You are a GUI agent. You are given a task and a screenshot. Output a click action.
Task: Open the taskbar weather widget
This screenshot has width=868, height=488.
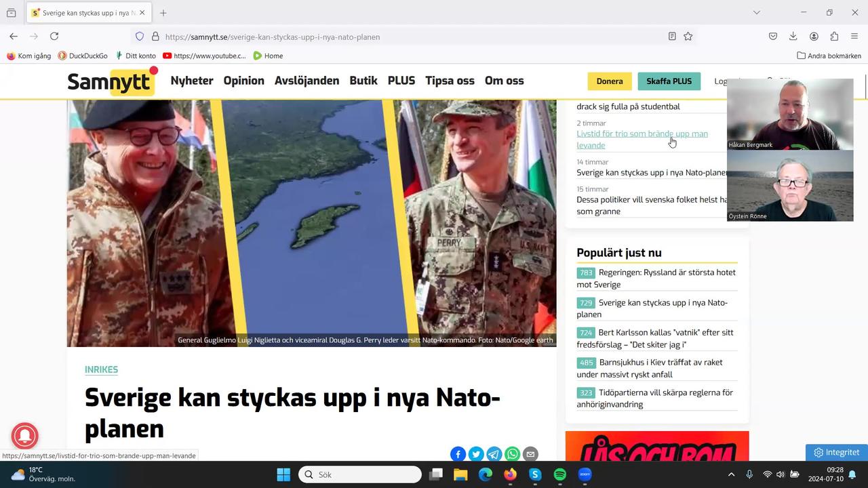[x=44, y=474]
